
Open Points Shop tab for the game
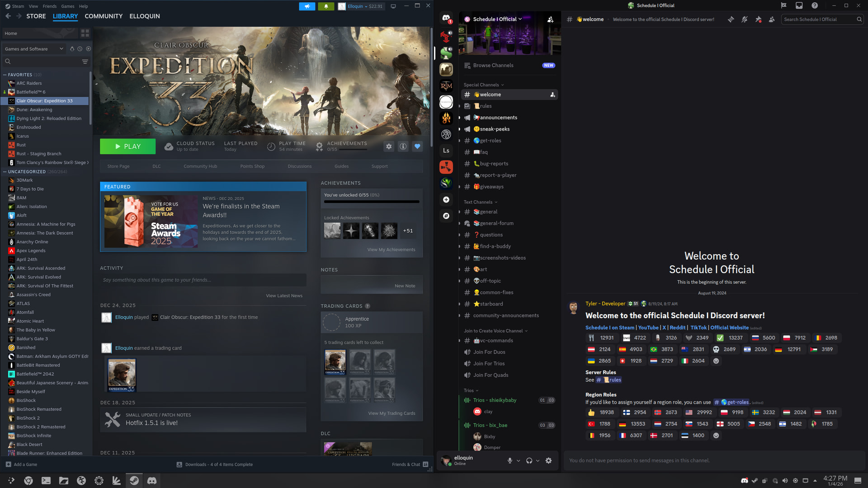pyautogui.click(x=252, y=166)
